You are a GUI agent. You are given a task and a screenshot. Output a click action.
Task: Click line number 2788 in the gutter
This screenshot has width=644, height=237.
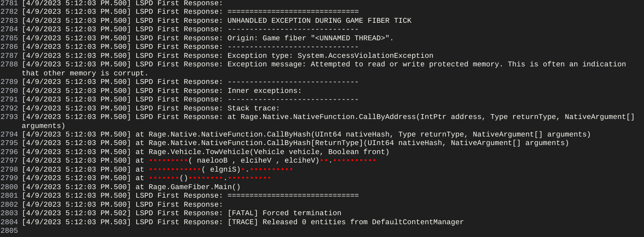click(x=9, y=64)
